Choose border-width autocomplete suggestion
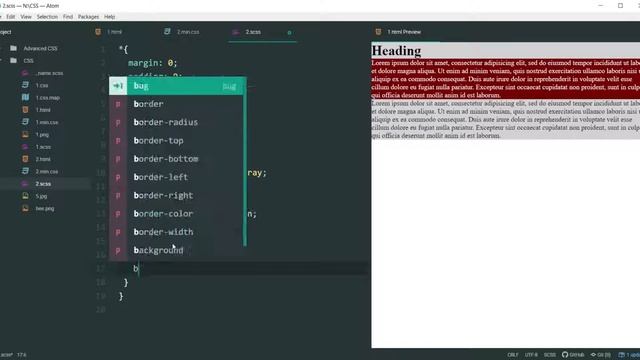The image size is (640, 360). (177, 232)
